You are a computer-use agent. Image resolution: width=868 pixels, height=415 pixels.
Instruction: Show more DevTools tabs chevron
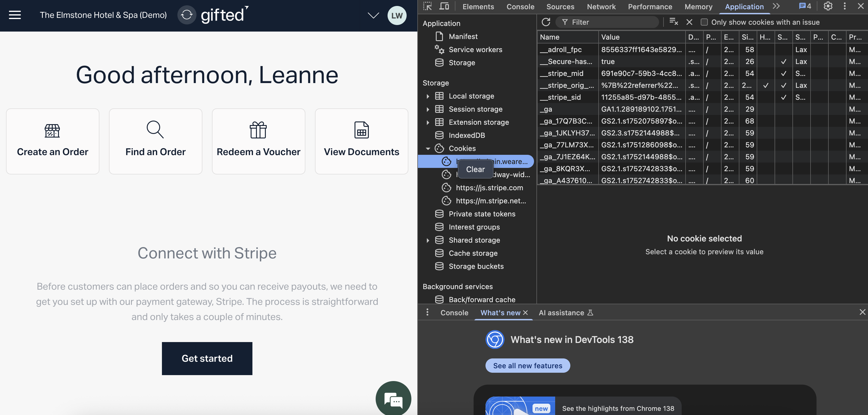(776, 6)
